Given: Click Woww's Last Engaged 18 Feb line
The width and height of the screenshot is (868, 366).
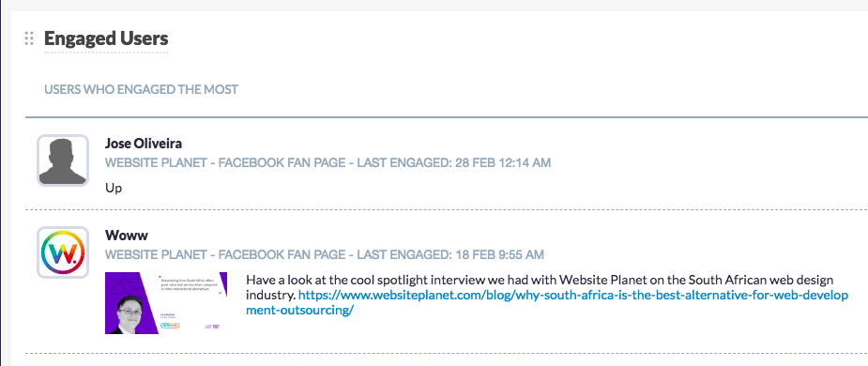Looking at the screenshot, I should pyautogui.click(x=325, y=254).
